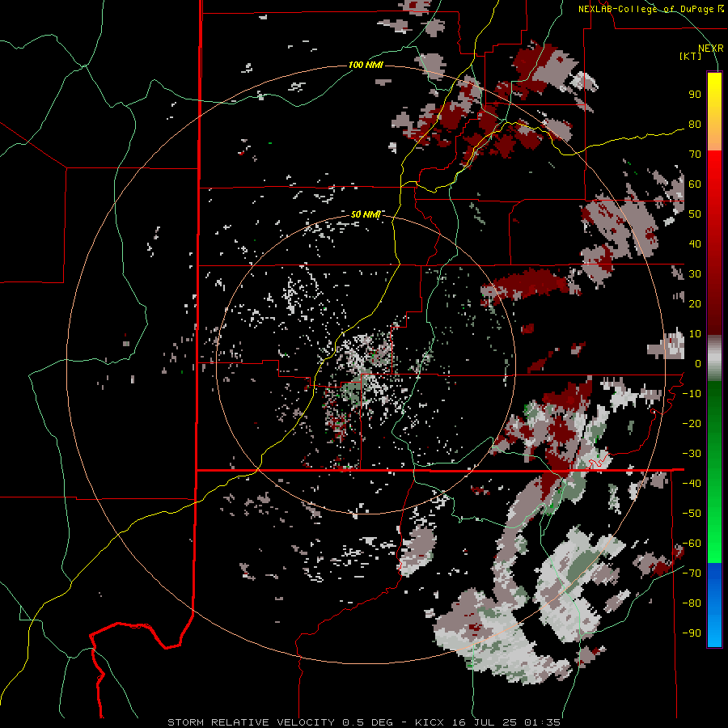Click the -80 value on velocity scale
728x728 pixels.
(x=692, y=603)
